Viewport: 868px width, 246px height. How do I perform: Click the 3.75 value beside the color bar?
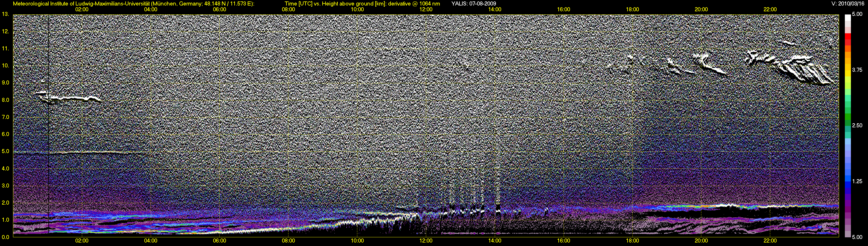tap(857, 70)
